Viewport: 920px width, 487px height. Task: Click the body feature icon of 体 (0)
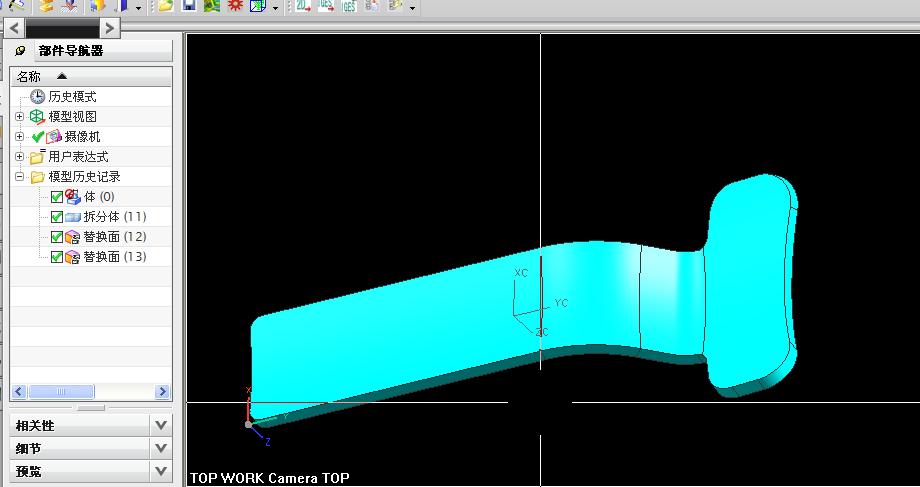tap(73, 197)
